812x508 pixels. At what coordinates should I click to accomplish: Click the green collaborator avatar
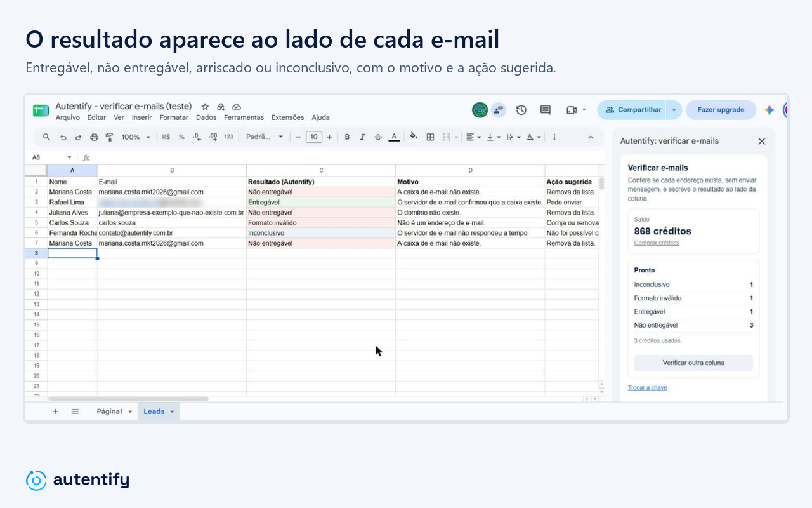tap(480, 110)
